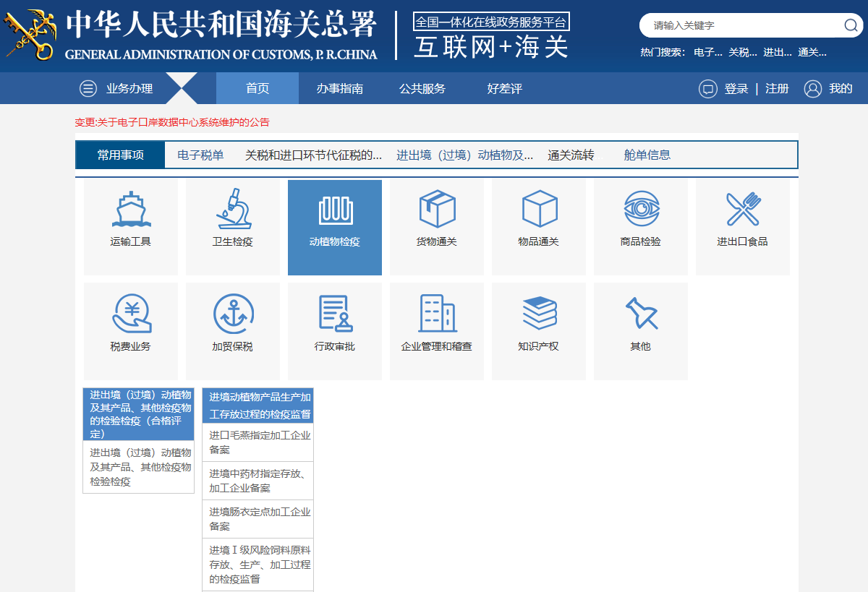The image size is (868, 592).
Task: Click the search magnifier icon
Action: [851, 25]
